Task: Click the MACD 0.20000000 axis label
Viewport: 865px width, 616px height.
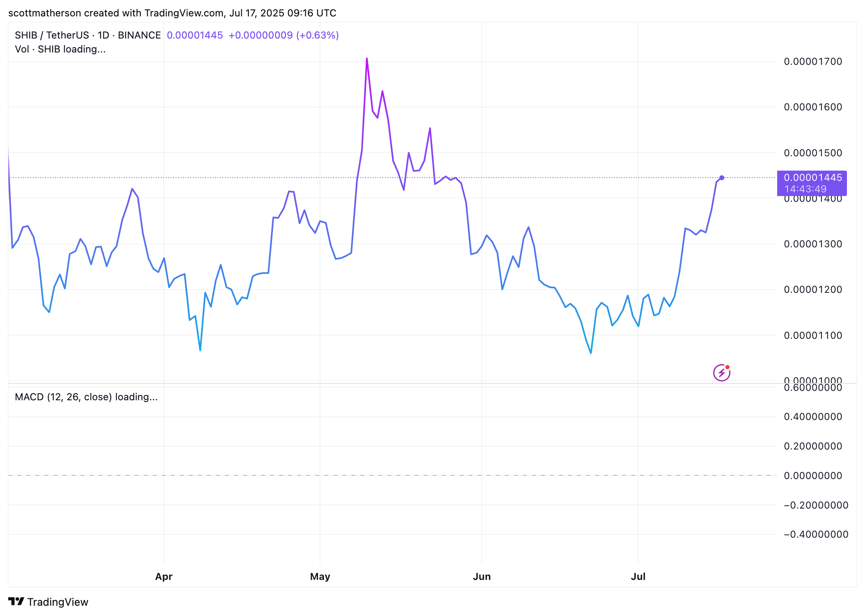Action: tap(813, 446)
